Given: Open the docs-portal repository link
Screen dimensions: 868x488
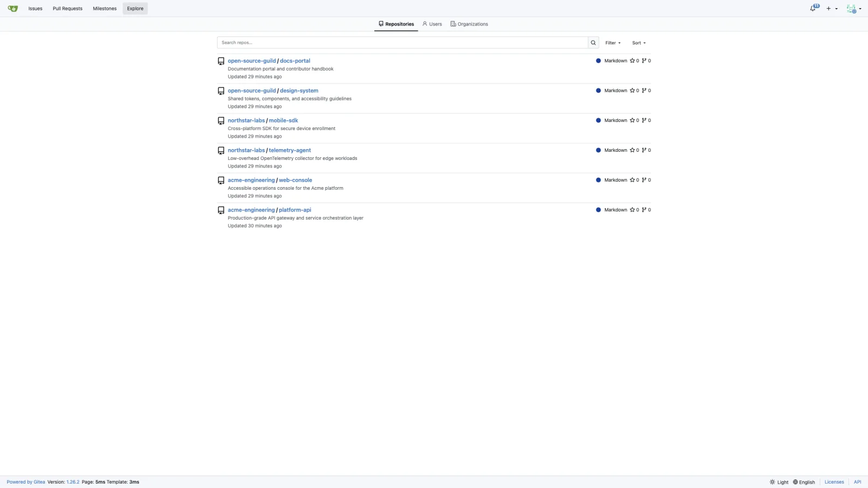Looking at the screenshot, I should point(295,61).
